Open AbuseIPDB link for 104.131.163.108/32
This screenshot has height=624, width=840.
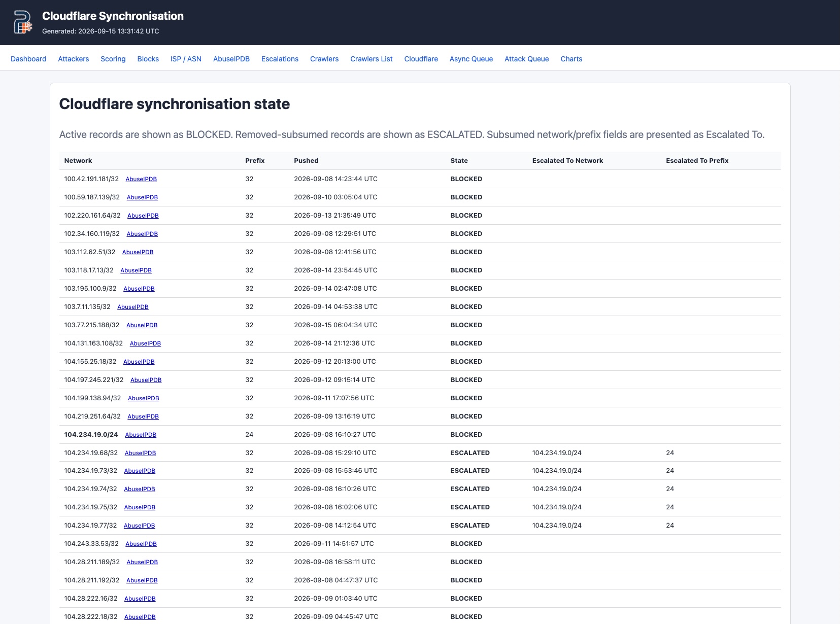coord(145,343)
